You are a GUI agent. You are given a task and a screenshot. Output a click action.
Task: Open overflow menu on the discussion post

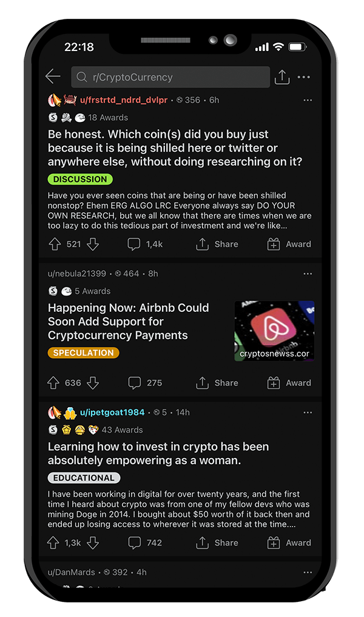(x=308, y=100)
